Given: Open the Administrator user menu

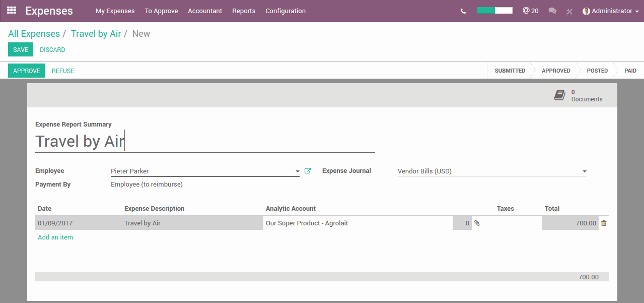Looking at the screenshot, I should tap(611, 11).
